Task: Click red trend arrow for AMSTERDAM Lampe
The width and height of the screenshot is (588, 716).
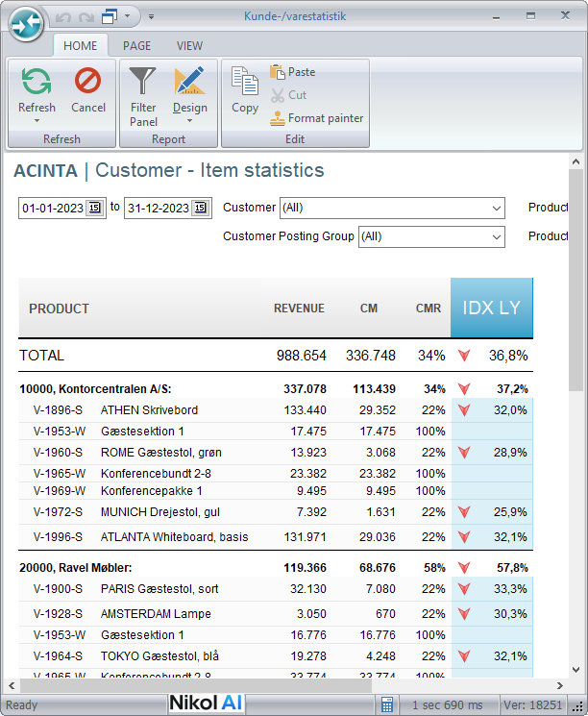Action: tap(464, 614)
